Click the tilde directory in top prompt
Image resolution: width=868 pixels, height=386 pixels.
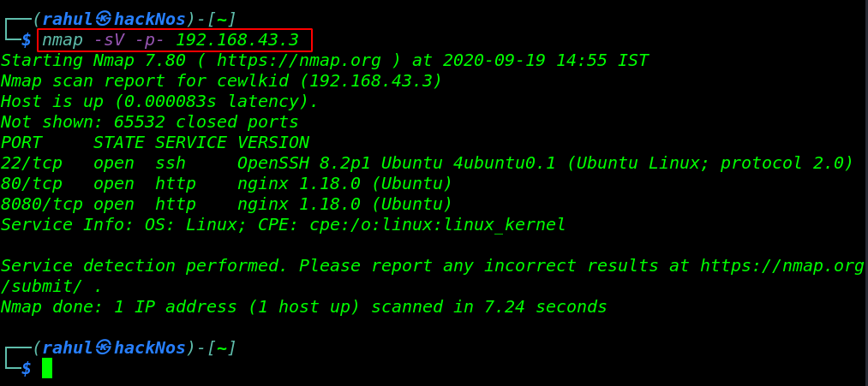coord(222,20)
